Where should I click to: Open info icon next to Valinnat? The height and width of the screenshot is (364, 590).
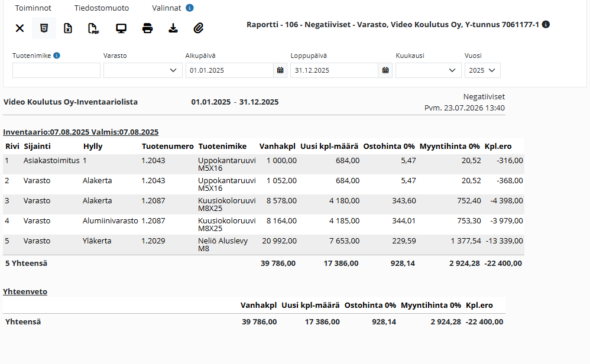pos(190,8)
